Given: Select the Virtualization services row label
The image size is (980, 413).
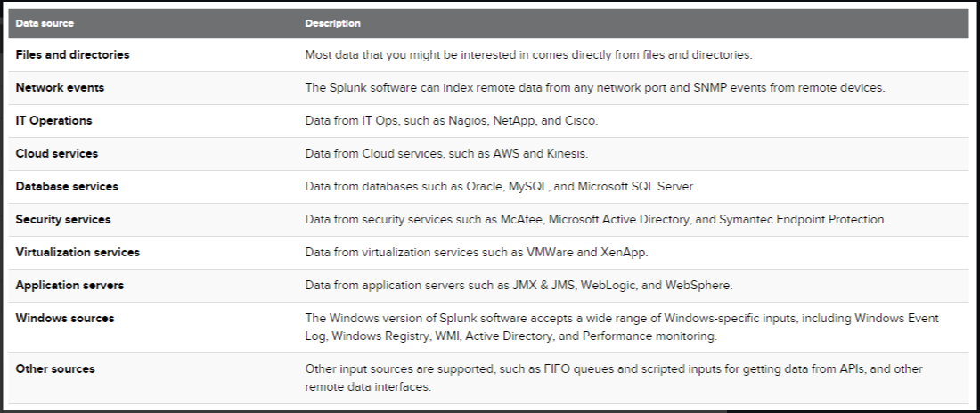Looking at the screenshot, I should point(78,253).
